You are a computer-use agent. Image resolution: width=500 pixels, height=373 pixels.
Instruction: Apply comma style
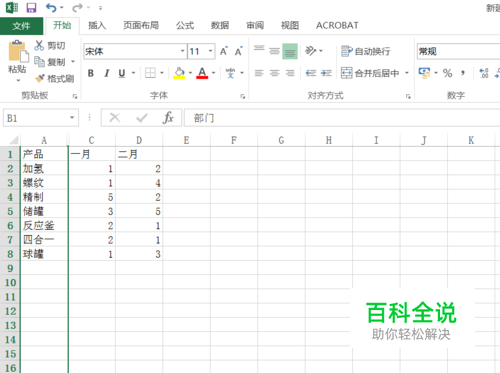pos(463,73)
